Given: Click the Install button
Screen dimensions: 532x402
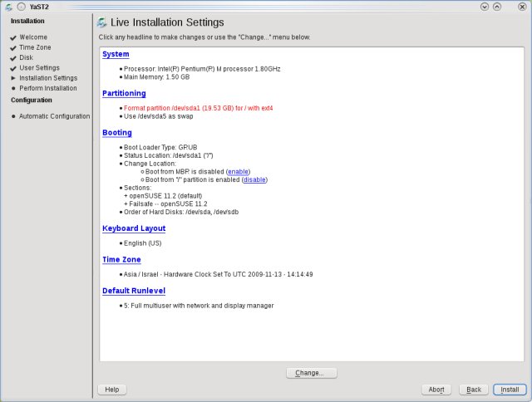Looking at the screenshot, I should click(510, 390).
